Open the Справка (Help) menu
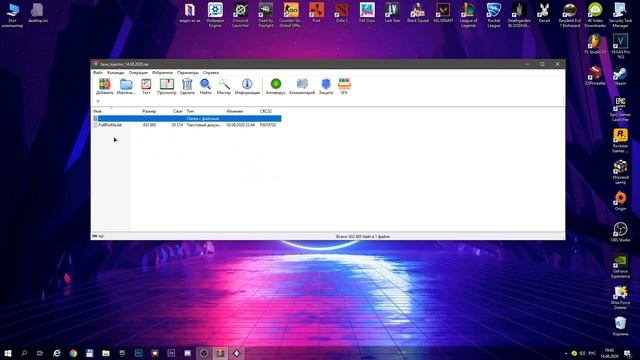 [x=211, y=73]
